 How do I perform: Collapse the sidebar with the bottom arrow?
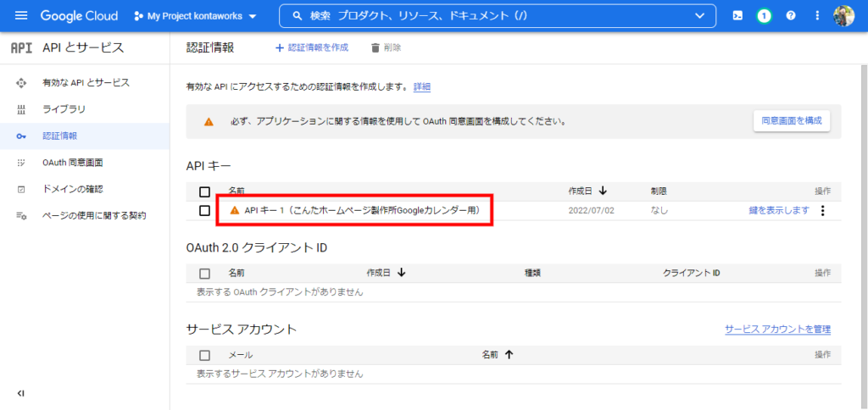(x=20, y=393)
